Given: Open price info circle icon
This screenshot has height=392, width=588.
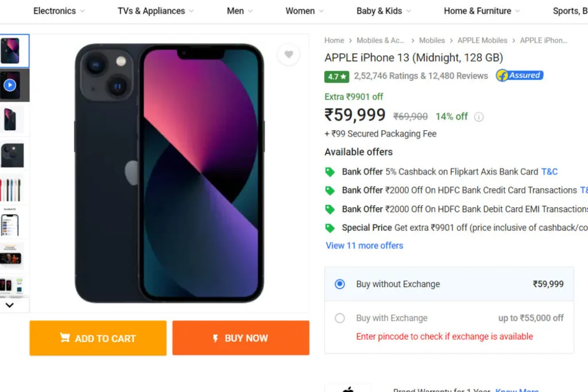Looking at the screenshot, I should pos(478,117).
